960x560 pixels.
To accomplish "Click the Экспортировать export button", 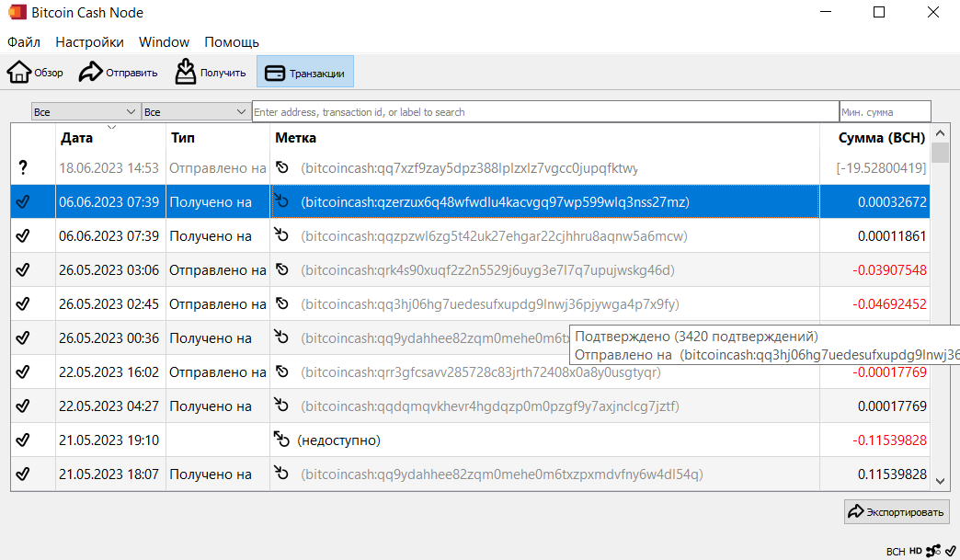I will tap(897, 511).
